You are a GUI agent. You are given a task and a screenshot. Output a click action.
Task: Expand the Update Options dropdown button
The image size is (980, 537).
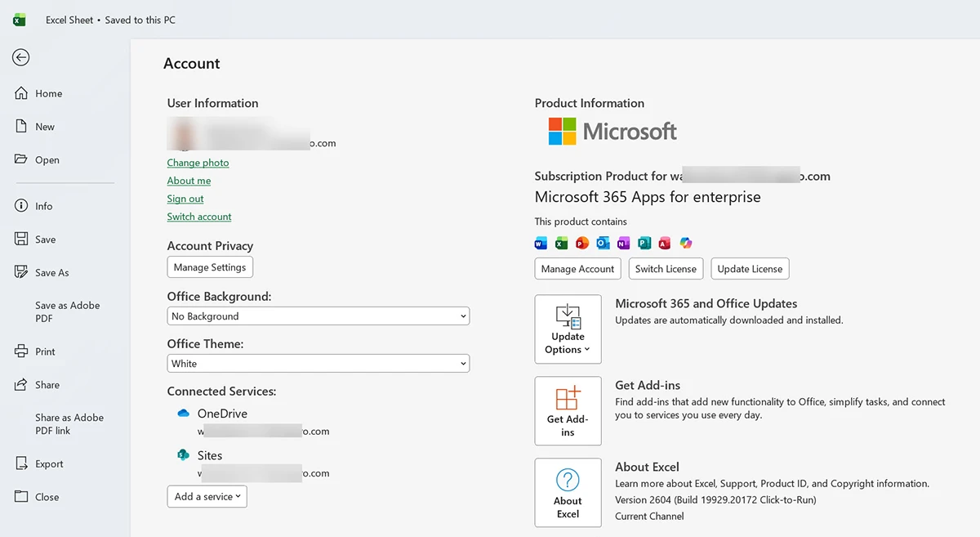coord(568,329)
